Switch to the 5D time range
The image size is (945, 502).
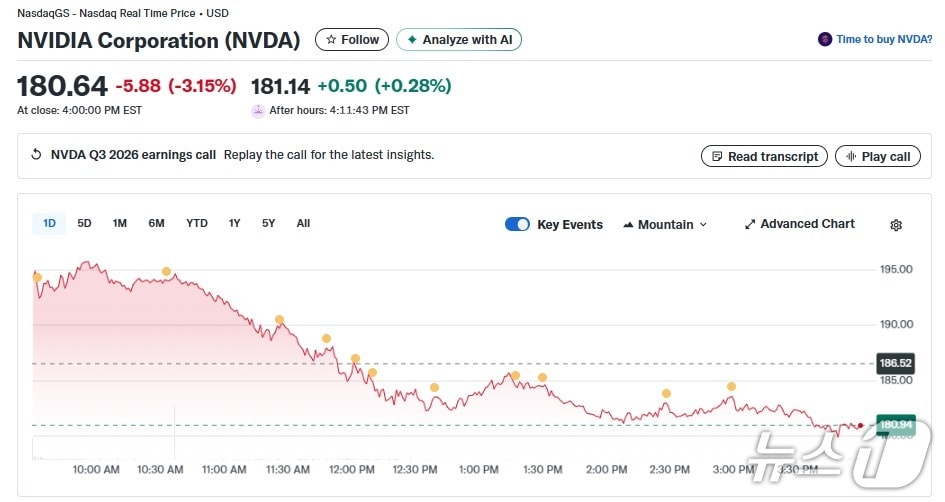(x=84, y=223)
